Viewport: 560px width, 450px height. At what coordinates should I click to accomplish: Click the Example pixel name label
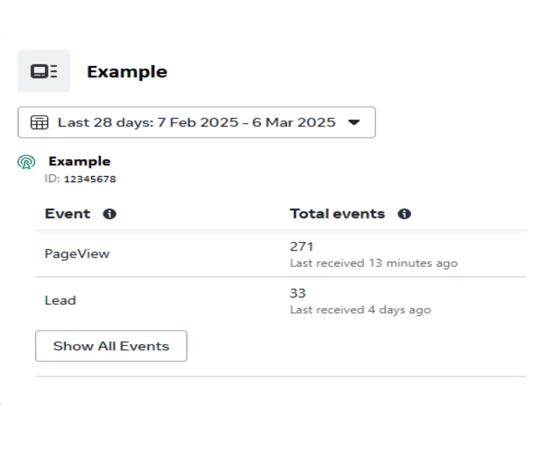(x=79, y=161)
